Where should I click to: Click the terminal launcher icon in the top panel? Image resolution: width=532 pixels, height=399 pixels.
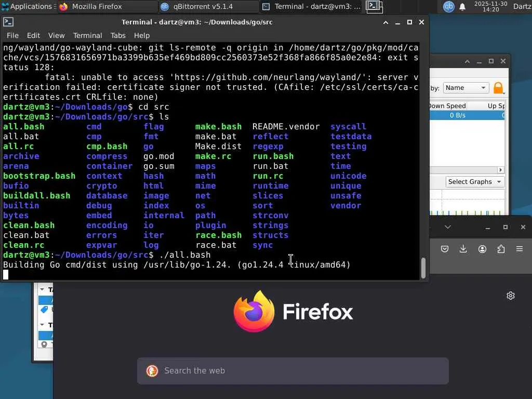point(375,6)
